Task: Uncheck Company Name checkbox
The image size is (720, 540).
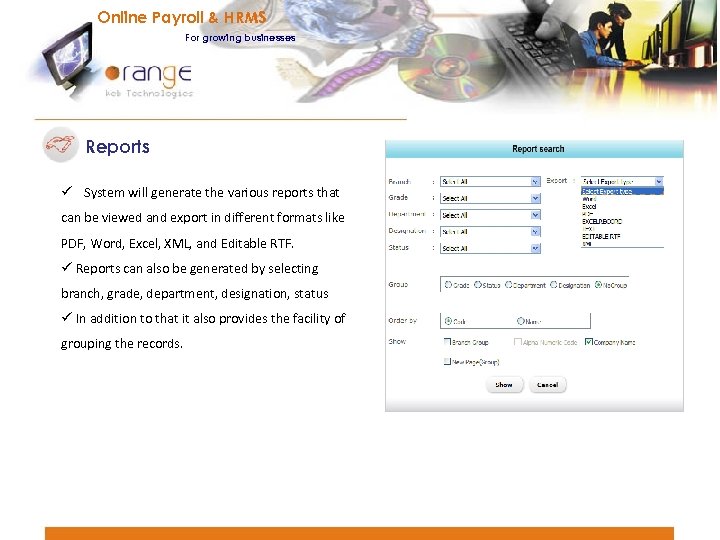Action: pyautogui.click(x=589, y=342)
